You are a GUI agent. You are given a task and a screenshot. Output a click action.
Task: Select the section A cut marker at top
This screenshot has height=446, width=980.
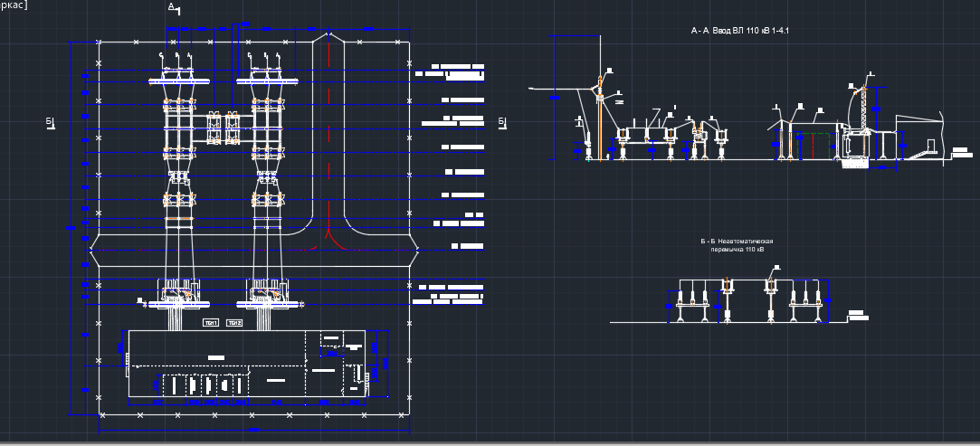[175, 7]
